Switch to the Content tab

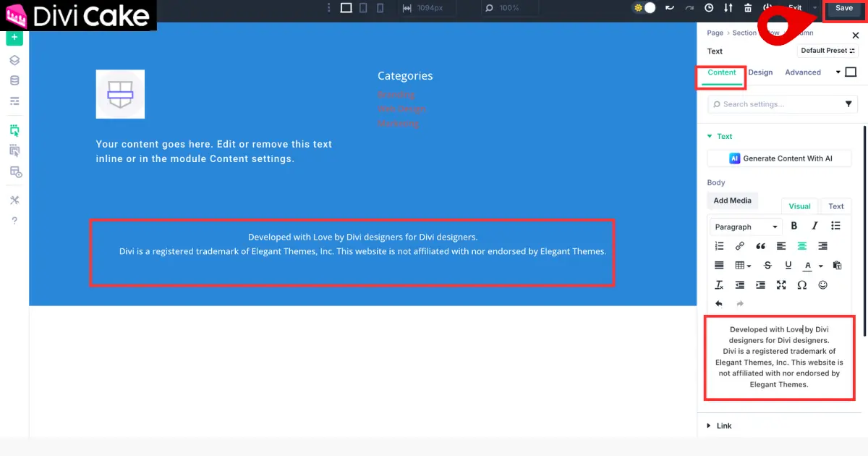[x=722, y=72]
